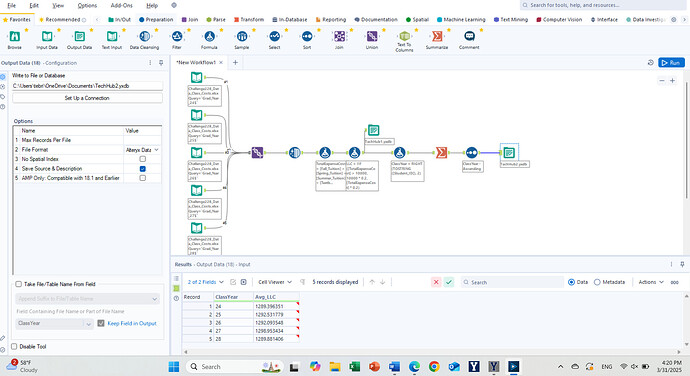Click the Set Up a Connection button
The height and width of the screenshot is (376, 690).
coord(87,98)
